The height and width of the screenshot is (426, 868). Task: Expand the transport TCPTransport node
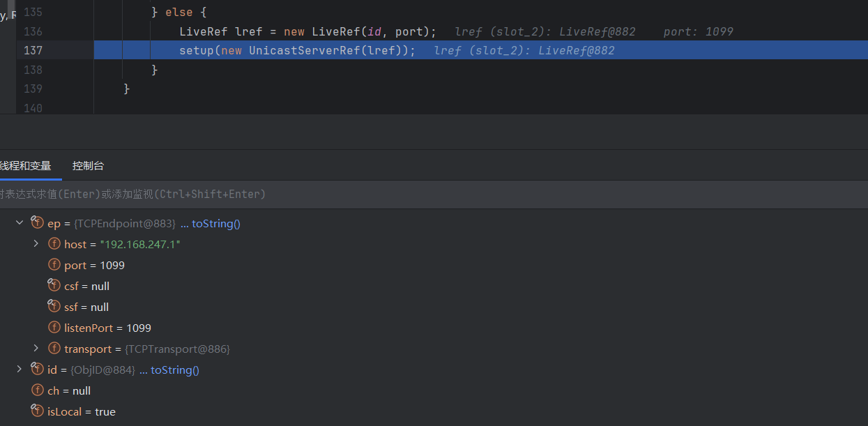[36, 349]
